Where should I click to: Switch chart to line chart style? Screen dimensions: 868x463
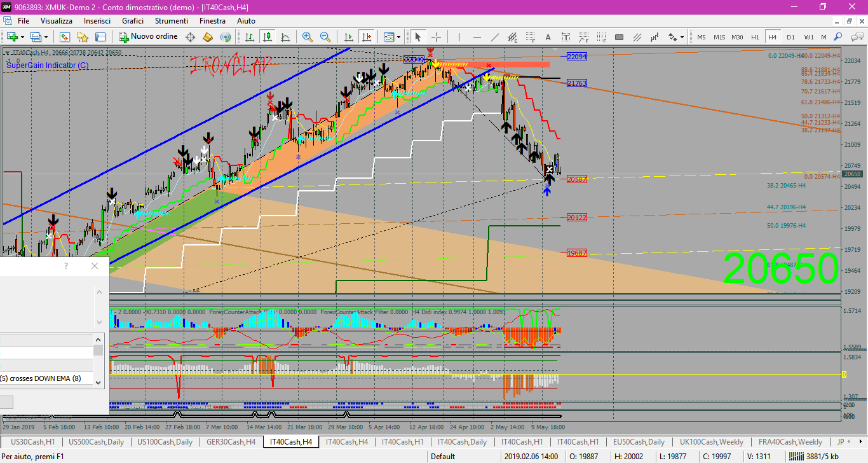(285, 37)
